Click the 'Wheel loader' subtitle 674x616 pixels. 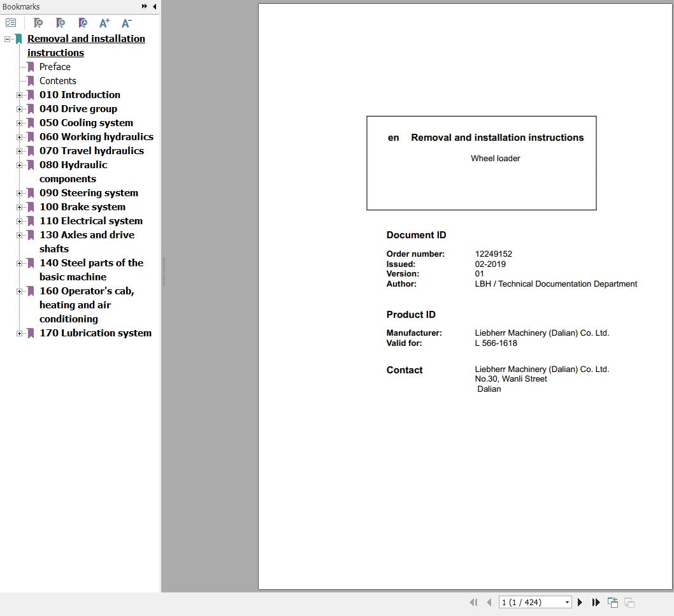[495, 158]
